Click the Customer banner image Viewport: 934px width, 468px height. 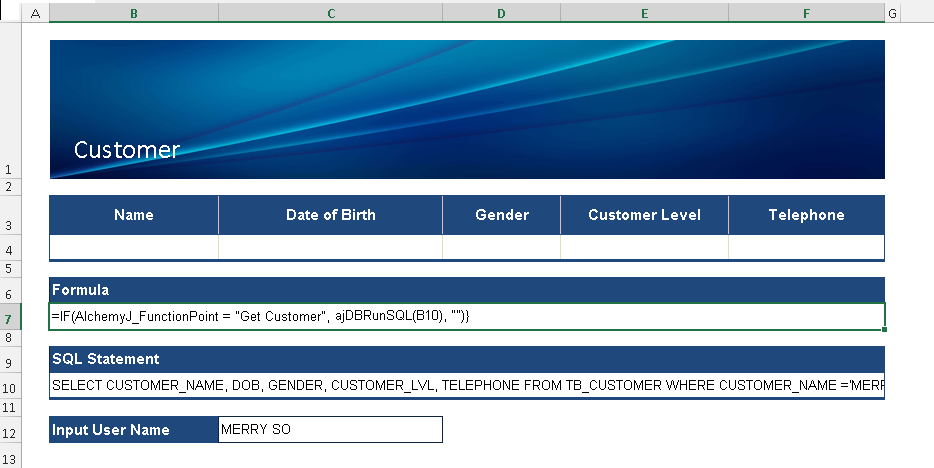coord(466,109)
